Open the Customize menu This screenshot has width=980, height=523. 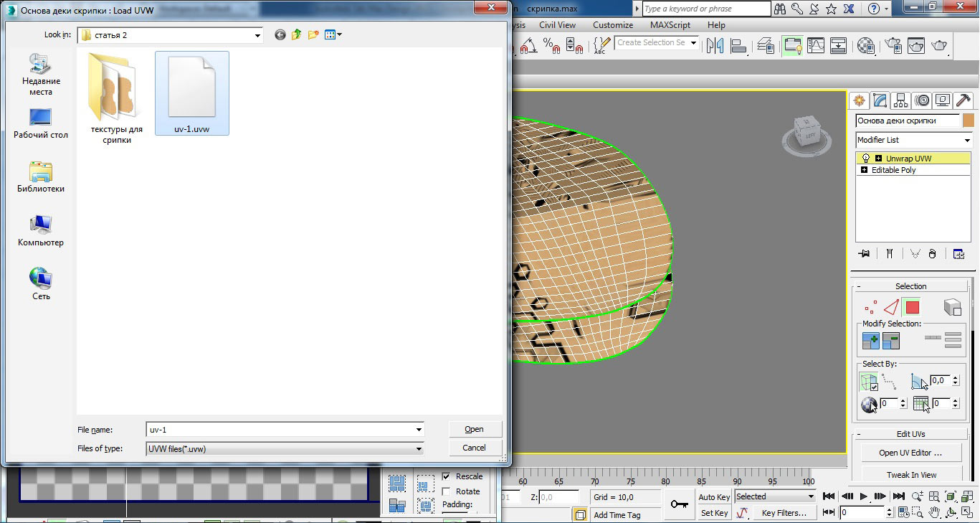[x=612, y=24]
